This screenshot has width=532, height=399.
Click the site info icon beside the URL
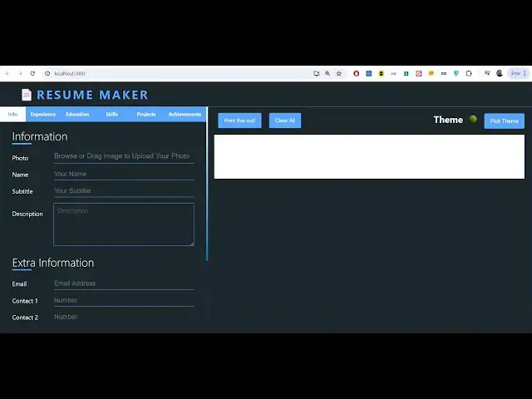(47, 73)
